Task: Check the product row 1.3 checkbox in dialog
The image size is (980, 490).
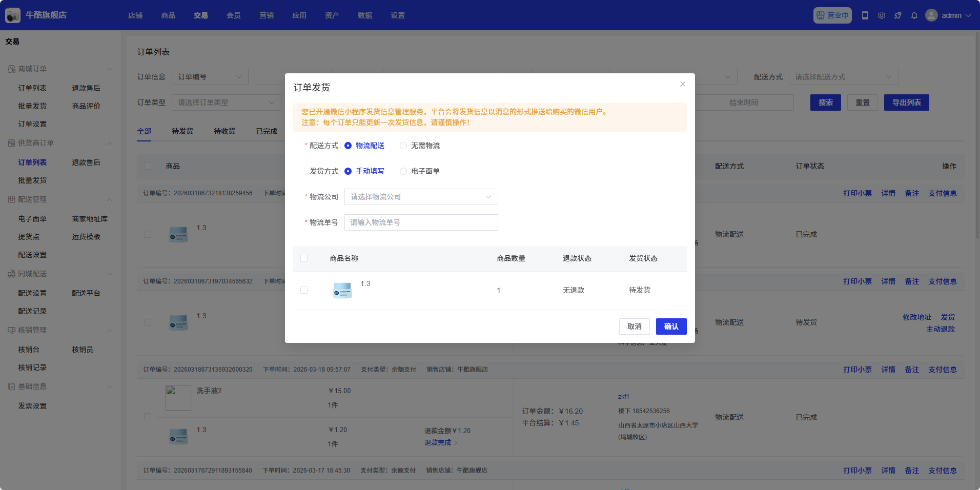Action: click(x=304, y=290)
